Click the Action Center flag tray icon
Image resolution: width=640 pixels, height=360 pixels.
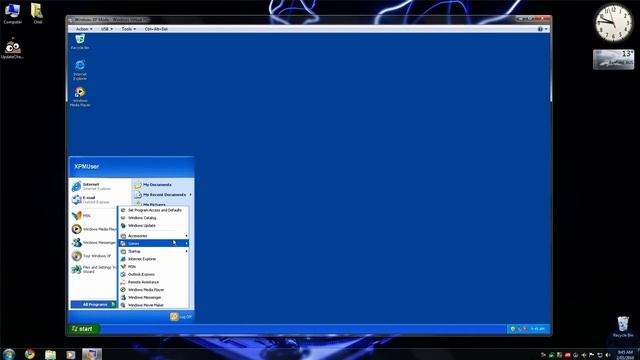click(x=591, y=355)
